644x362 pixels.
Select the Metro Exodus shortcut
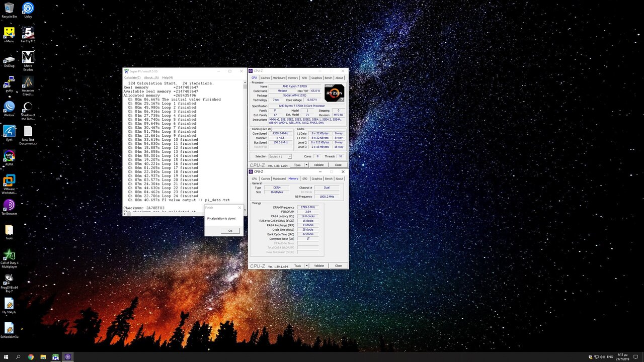coord(28,61)
